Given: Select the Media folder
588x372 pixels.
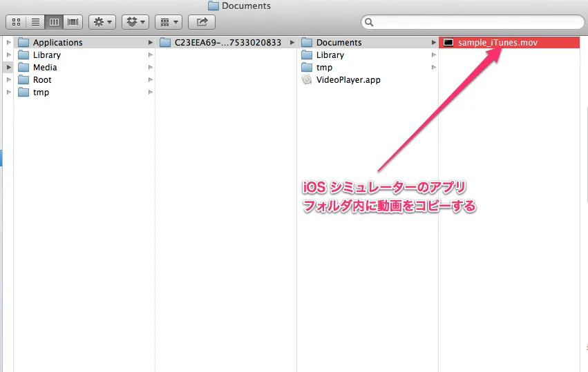Looking at the screenshot, I should (84, 68).
